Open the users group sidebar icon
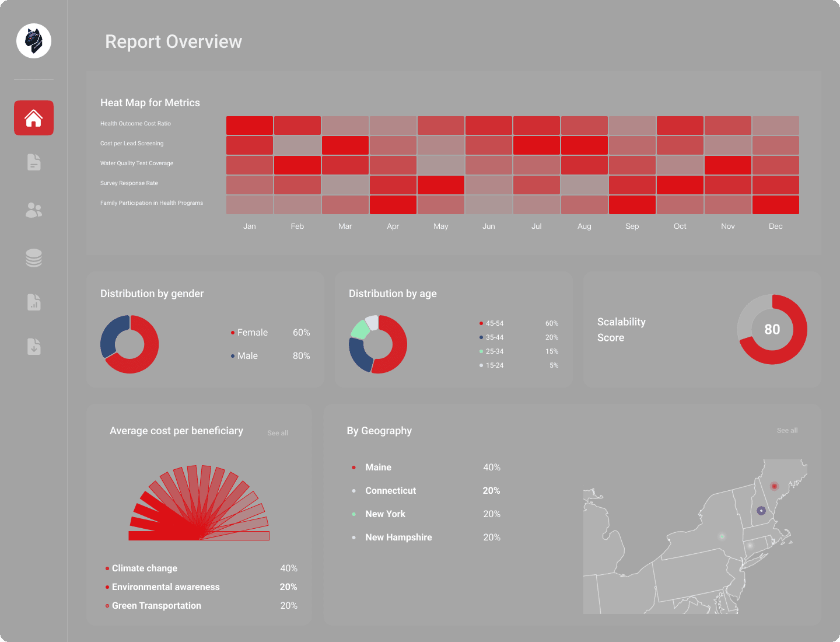The height and width of the screenshot is (642, 840). tap(34, 210)
